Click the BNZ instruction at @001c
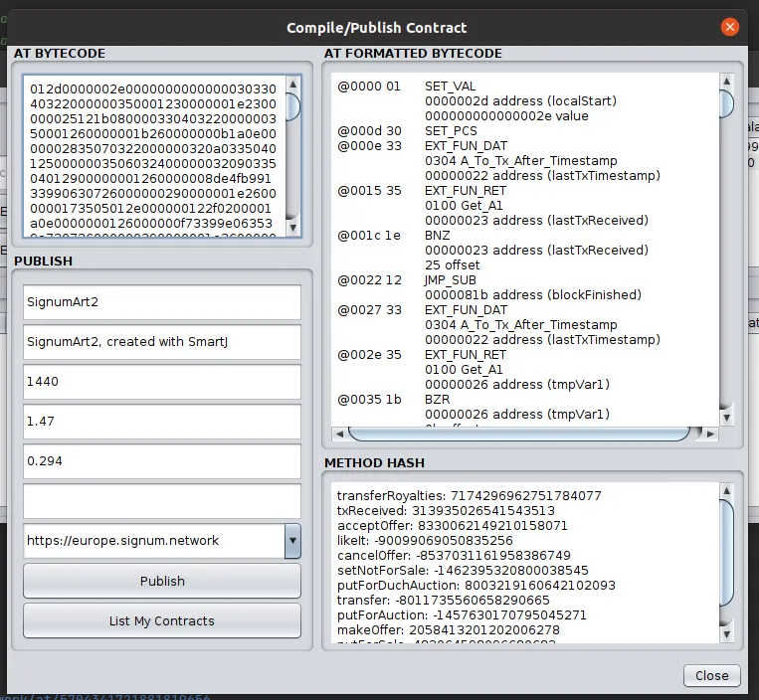Screen dimensions: 759x700 [437, 236]
